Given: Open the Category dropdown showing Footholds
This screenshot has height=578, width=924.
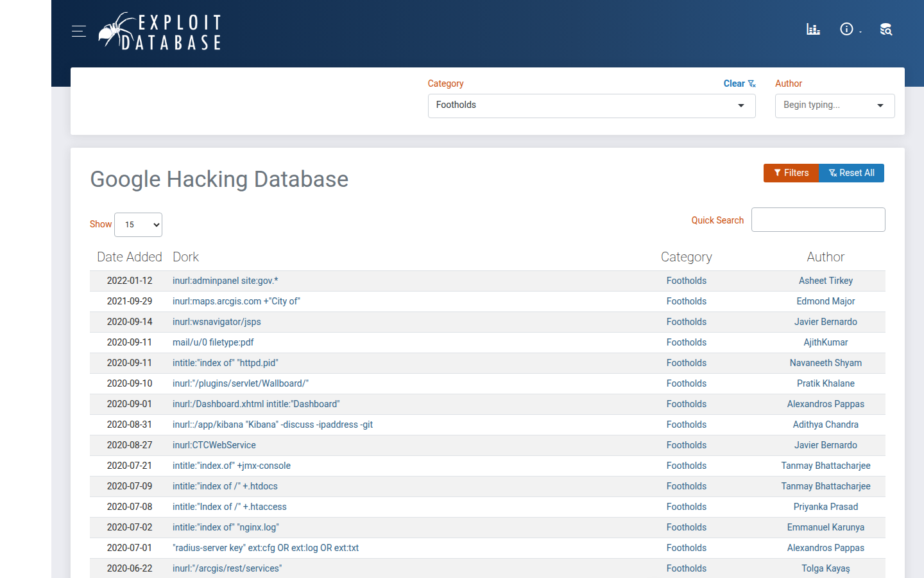Looking at the screenshot, I should (592, 106).
